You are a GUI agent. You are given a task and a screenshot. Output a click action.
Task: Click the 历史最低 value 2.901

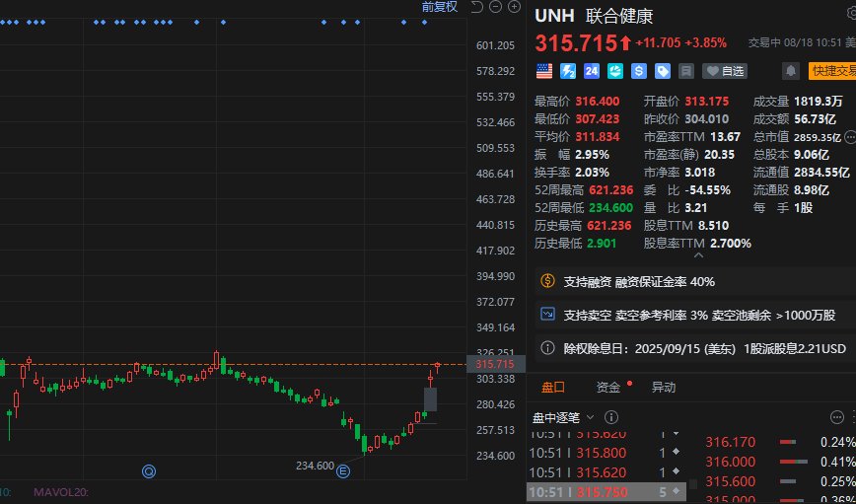tap(602, 243)
